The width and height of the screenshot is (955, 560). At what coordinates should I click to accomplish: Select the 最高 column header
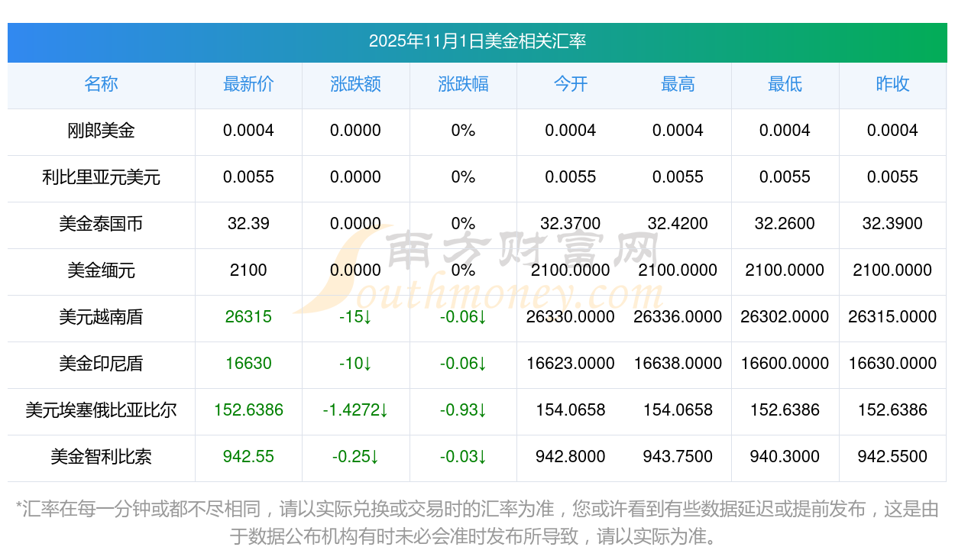pyautogui.click(x=678, y=84)
